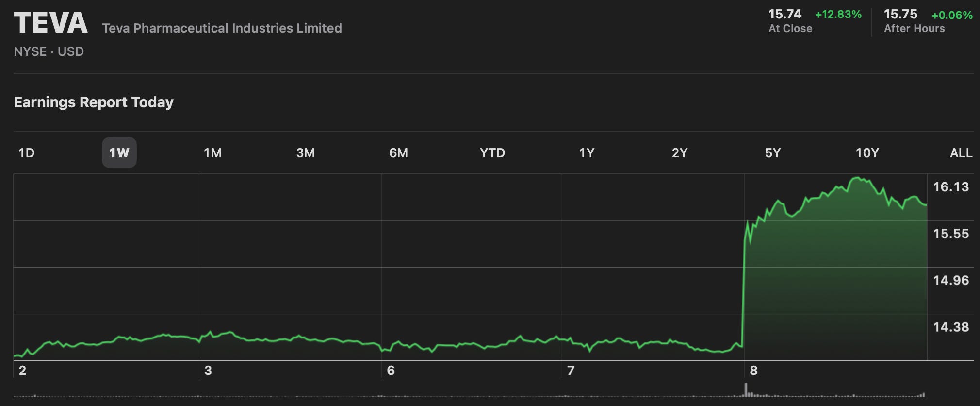
Task: Click the After Hours label
Action: 915,29
